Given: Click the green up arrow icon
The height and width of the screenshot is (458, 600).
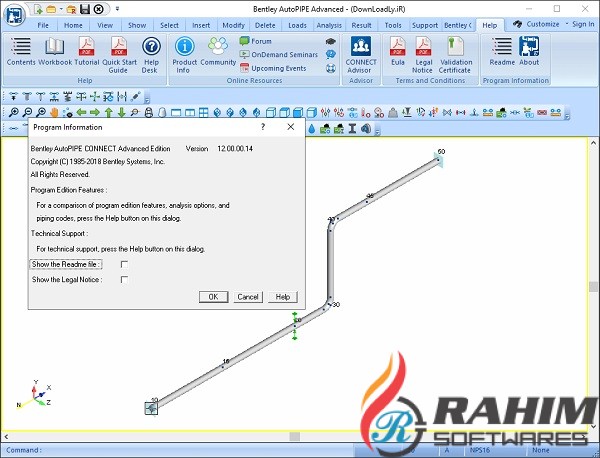Looking at the screenshot, I should pos(108,112).
